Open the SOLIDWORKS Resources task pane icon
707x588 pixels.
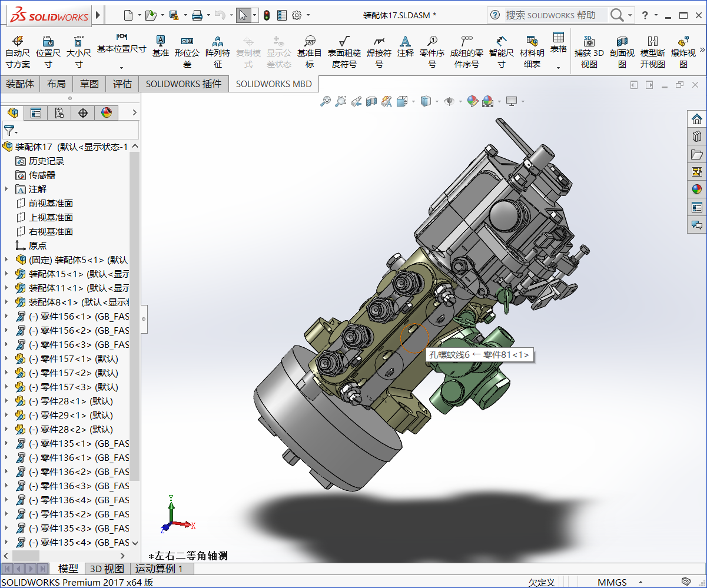pos(697,119)
